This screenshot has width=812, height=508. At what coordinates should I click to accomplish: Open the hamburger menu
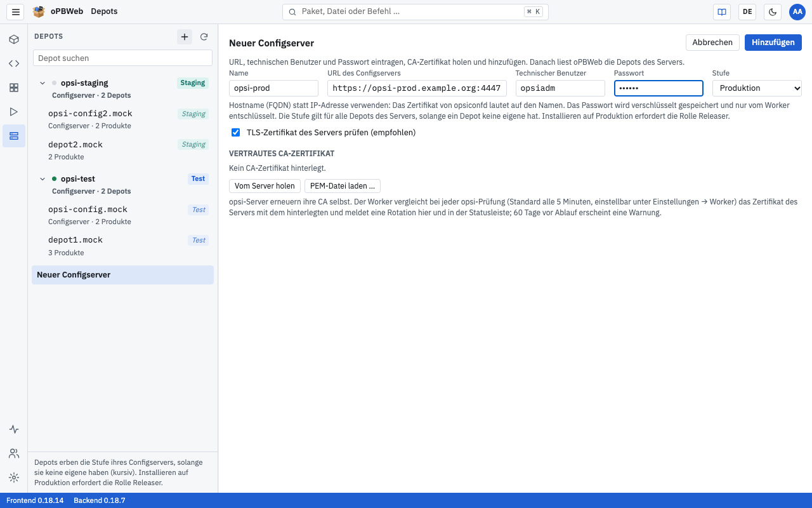pyautogui.click(x=16, y=11)
